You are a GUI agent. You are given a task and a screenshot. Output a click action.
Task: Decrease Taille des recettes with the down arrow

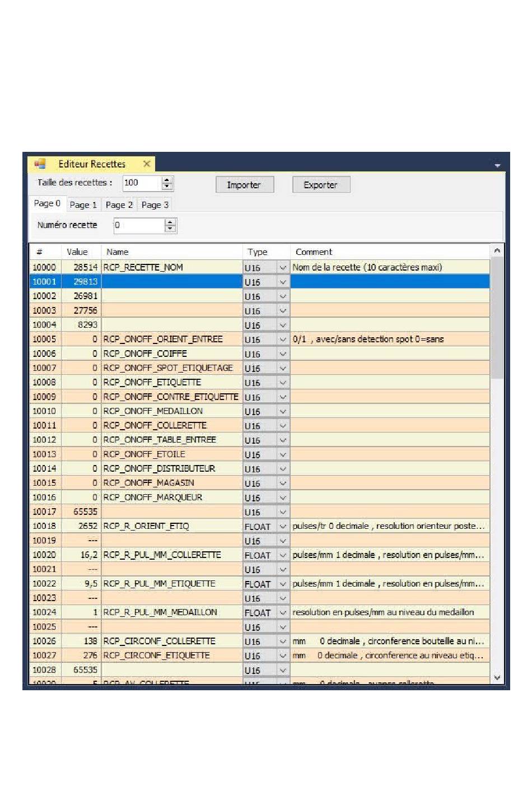tap(167, 187)
